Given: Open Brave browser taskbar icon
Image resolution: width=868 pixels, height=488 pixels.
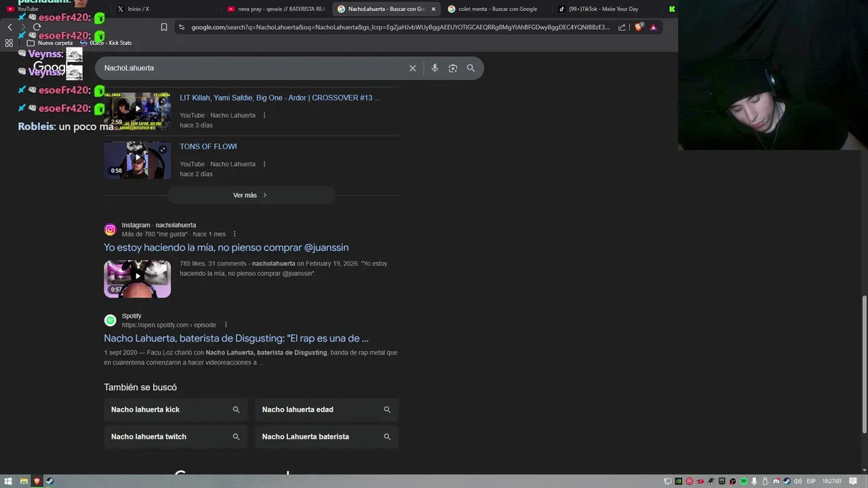Looking at the screenshot, I should click(37, 481).
